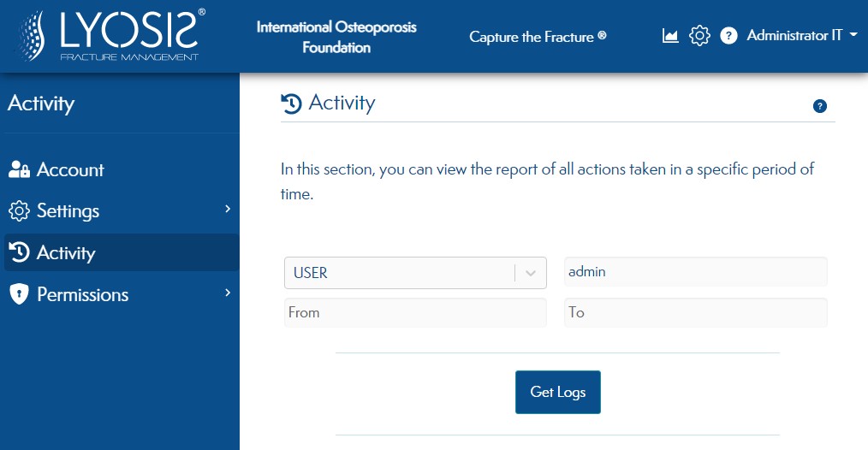
Task: Click the To date field
Action: (696, 313)
